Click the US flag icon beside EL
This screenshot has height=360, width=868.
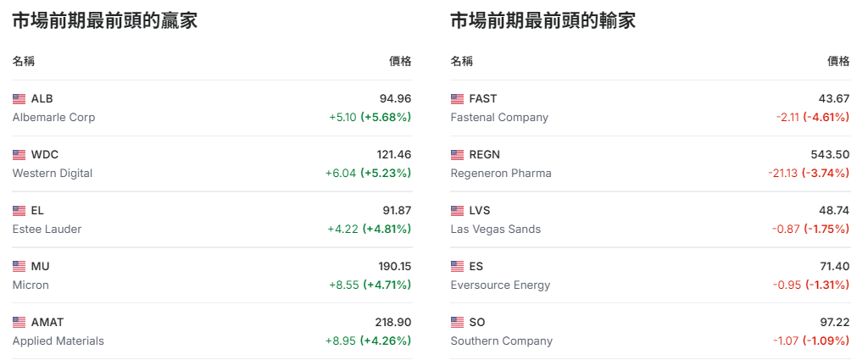coord(19,211)
